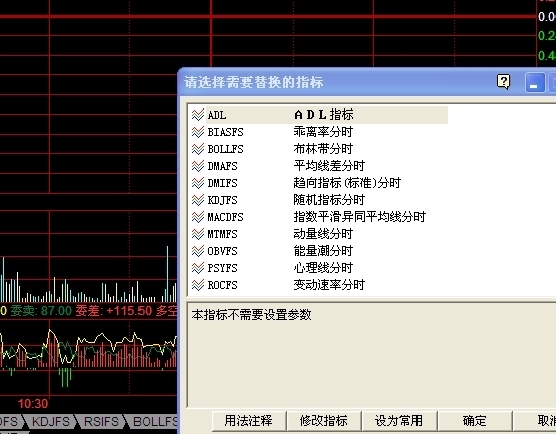The image size is (556, 434).
Task: Switch to the KDJFS chart tab
Action: pyautogui.click(x=51, y=422)
